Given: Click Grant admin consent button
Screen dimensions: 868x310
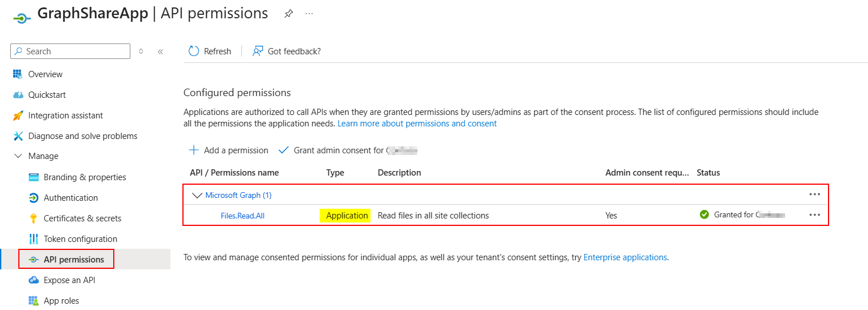Looking at the screenshot, I should pos(348,150).
